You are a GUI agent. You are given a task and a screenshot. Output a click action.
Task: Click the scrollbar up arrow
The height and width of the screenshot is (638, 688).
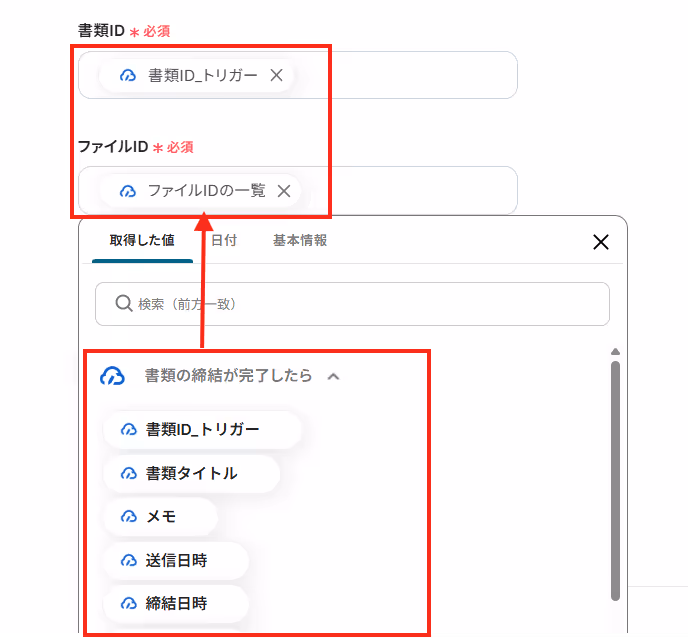[x=615, y=351]
